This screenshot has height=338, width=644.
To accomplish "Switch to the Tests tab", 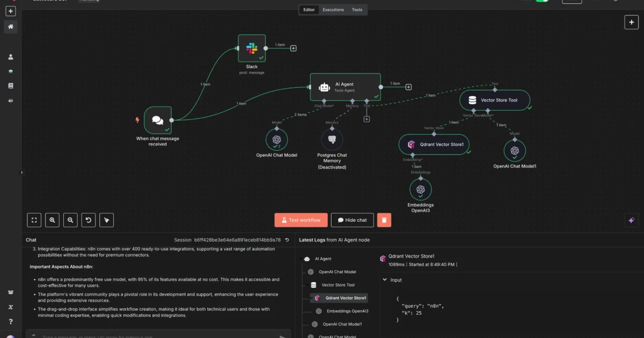I will click(x=357, y=10).
